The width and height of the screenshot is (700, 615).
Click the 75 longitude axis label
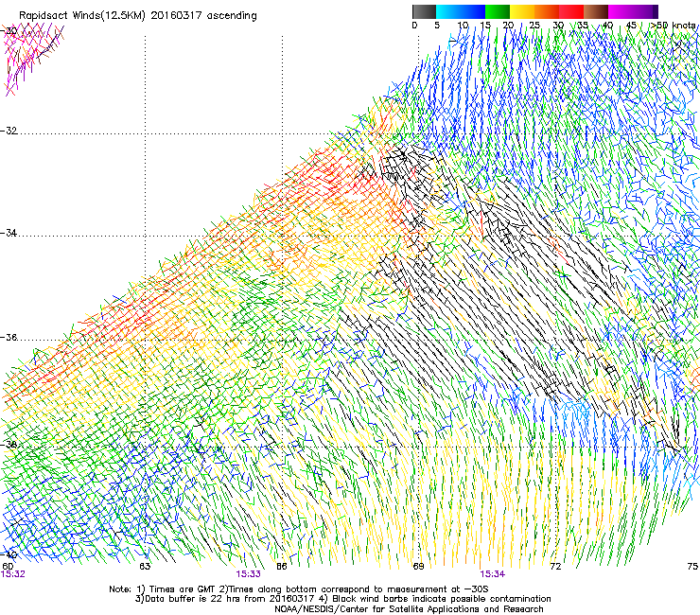click(692, 566)
